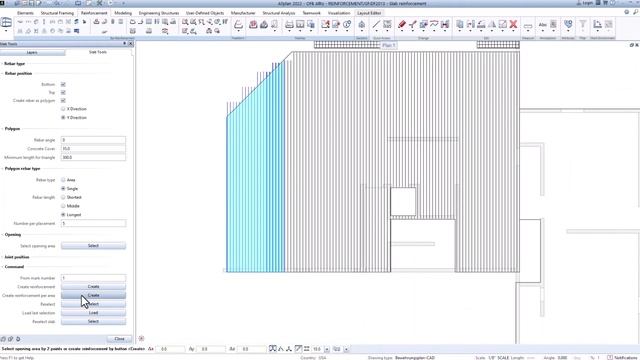Select the X Direction radio button
The image size is (640, 360).
pos(63,109)
